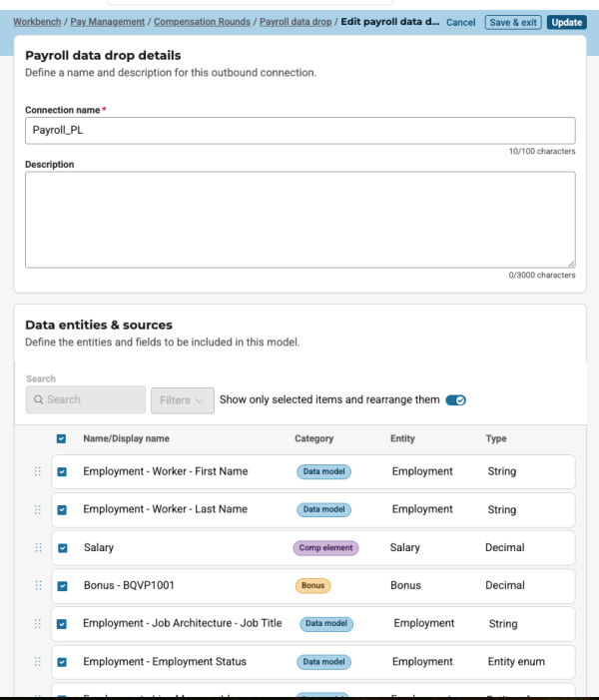This screenshot has height=700, width=599.
Task: Click drag handle for Job Title row
Action: pyautogui.click(x=38, y=623)
